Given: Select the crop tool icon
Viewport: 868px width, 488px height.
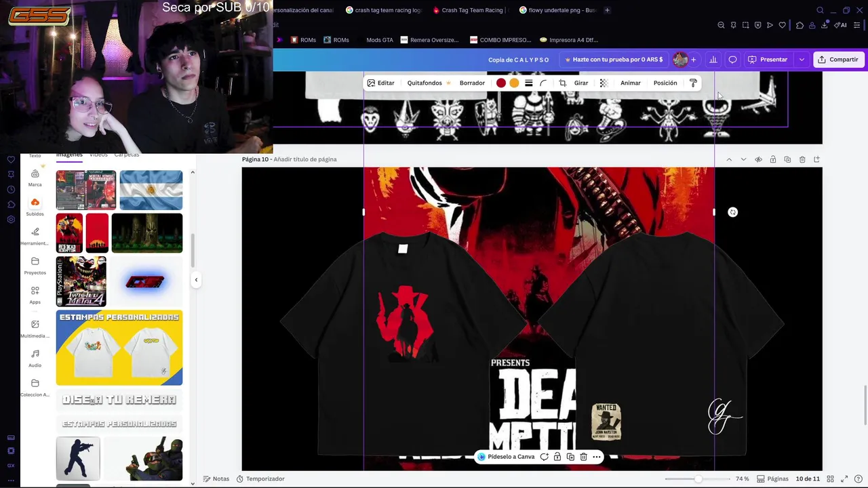Looking at the screenshot, I should [x=562, y=83].
